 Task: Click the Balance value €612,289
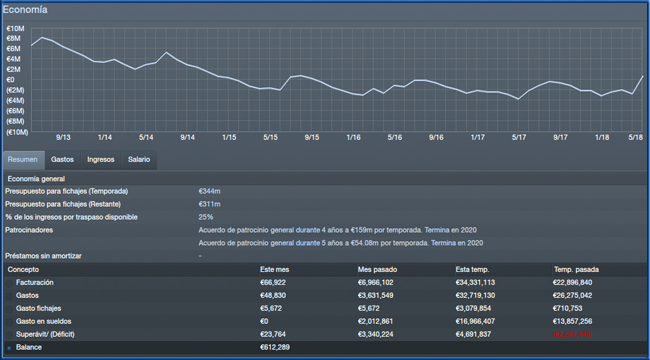tap(275, 347)
